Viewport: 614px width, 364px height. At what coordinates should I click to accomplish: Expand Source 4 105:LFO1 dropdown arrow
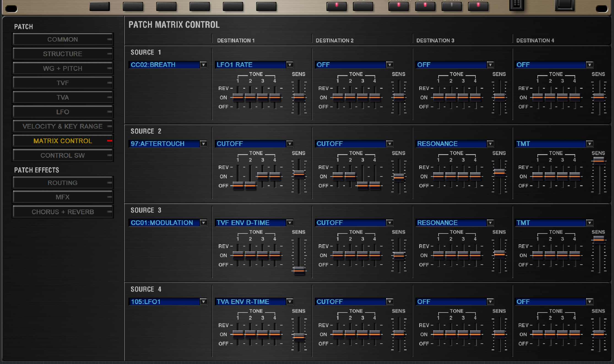point(203,301)
